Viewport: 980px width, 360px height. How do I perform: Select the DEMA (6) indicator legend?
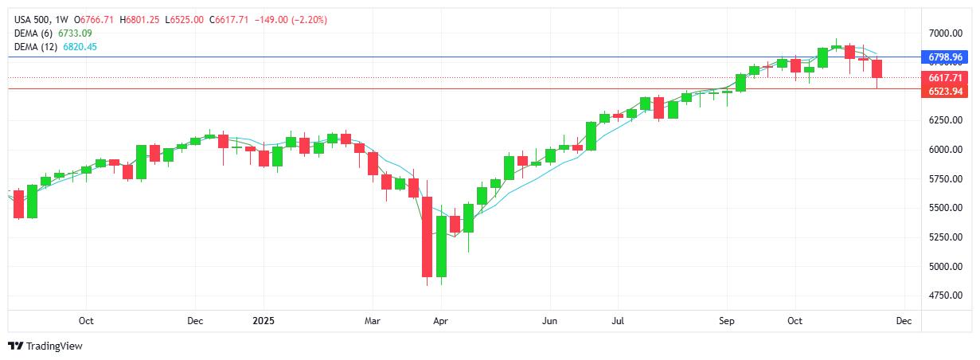coord(33,33)
